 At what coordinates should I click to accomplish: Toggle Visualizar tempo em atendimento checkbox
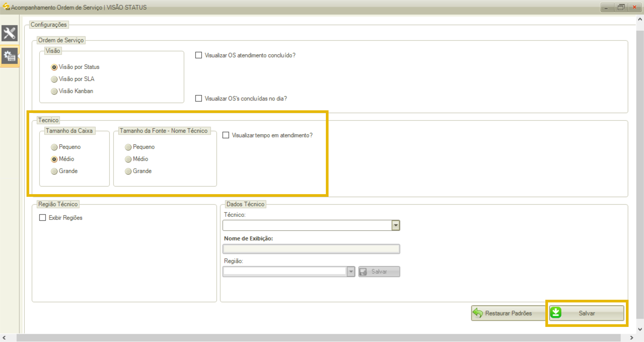point(226,135)
